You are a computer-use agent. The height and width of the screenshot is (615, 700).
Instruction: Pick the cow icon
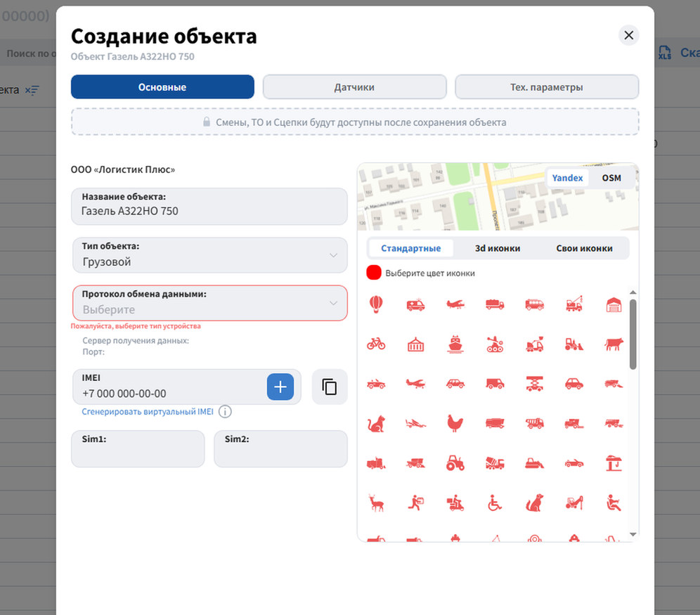coord(614,344)
